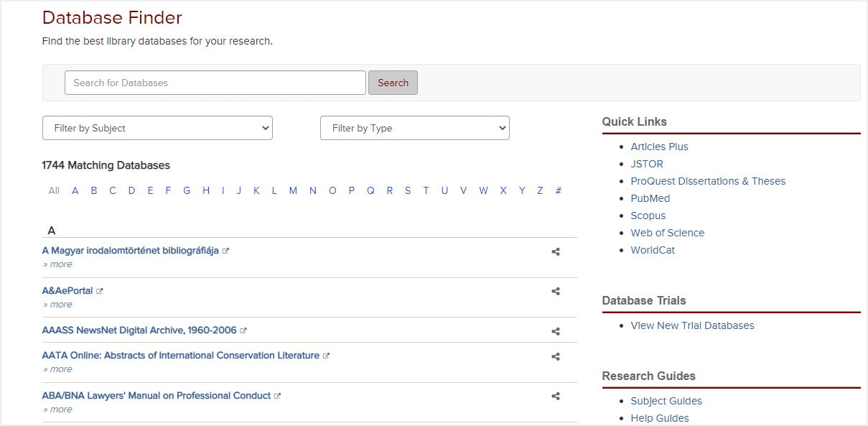Expand more details under A&AePortal
The width and height of the screenshot is (868, 426).
pyautogui.click(x=58, y=304)
